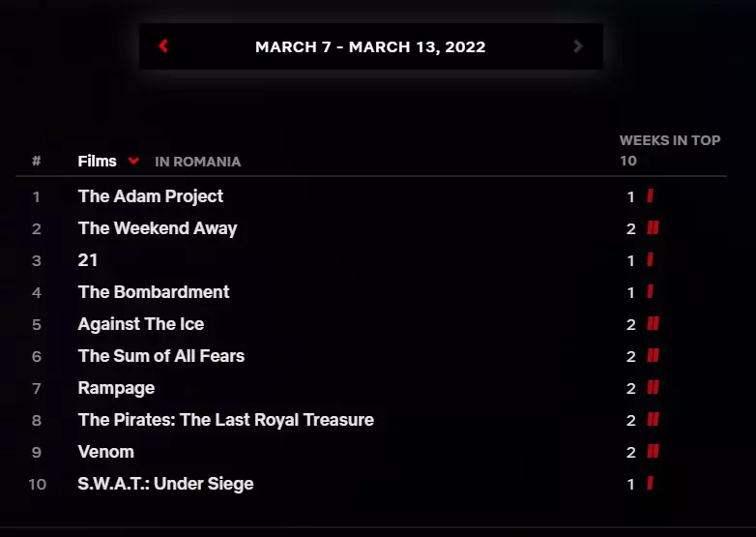Click weeks bar icon for The Adam Project
Image resolution: width=756 pixels, height=537 pixels.
click(651, 196)
